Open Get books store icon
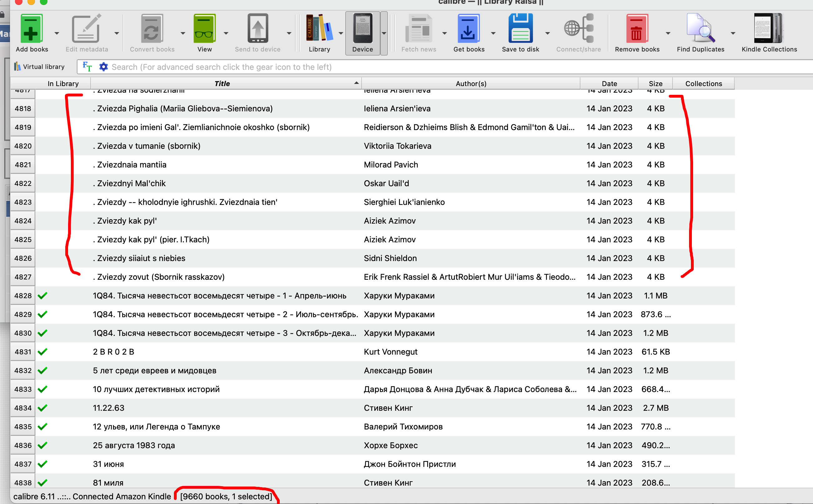This screenshot has width=813, height=504. click(468, 28)
